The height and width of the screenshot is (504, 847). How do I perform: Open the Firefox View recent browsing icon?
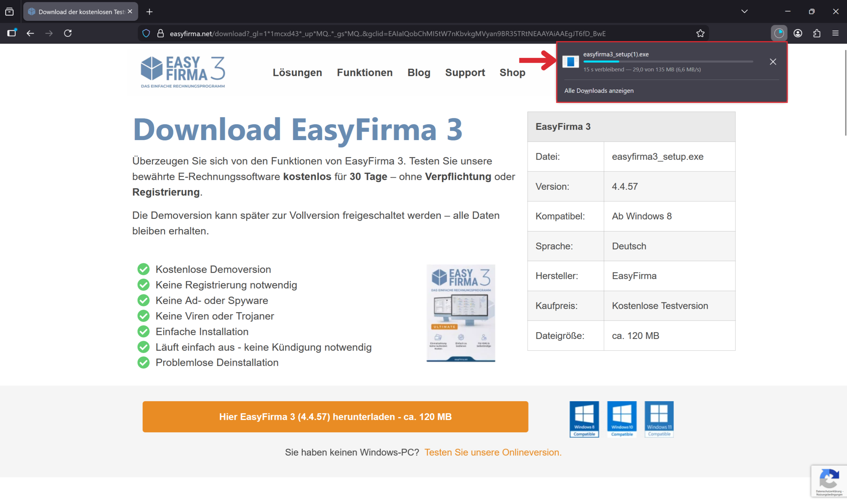pyautogui.click(x=10, y=12)
